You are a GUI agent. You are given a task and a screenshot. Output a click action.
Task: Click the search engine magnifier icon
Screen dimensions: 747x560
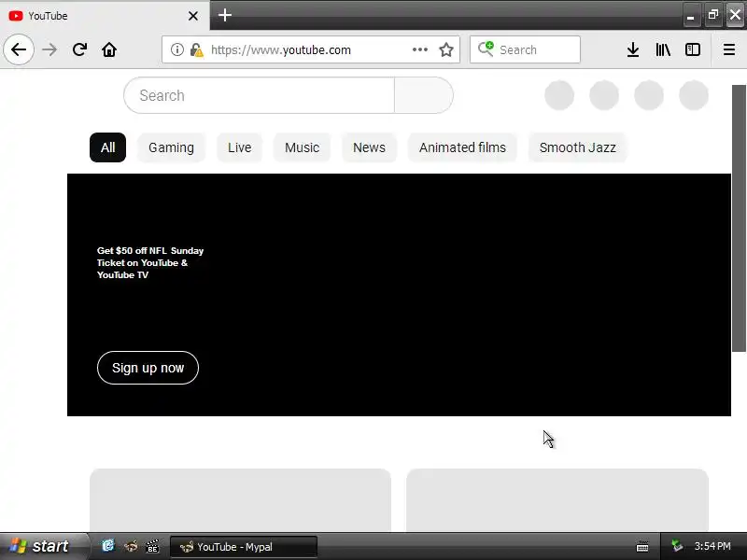486,49
